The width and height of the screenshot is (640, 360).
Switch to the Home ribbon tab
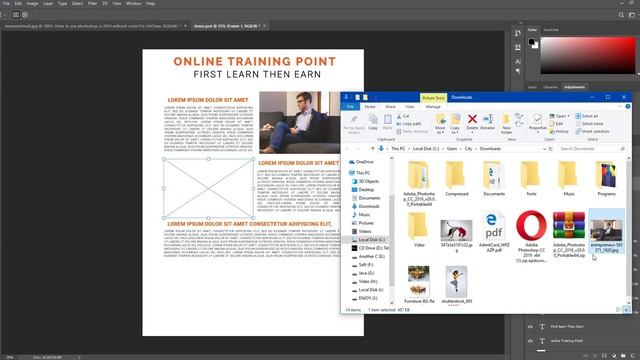click(x=370, y=107)
